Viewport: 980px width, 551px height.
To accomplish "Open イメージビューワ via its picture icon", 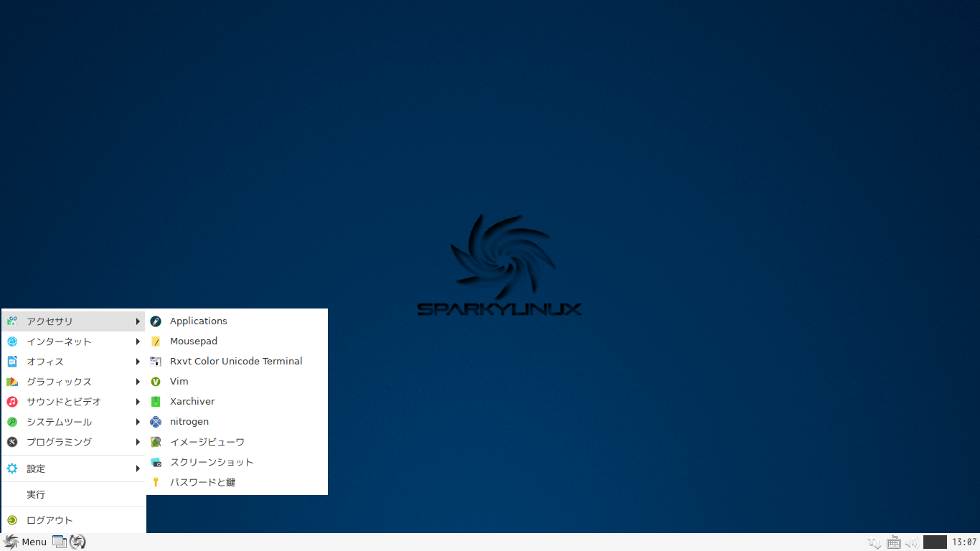I will 156,442.
